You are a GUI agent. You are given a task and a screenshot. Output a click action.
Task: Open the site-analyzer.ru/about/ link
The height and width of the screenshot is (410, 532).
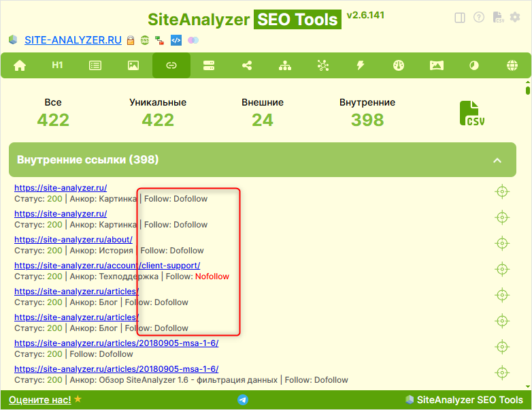coord(73,240)
